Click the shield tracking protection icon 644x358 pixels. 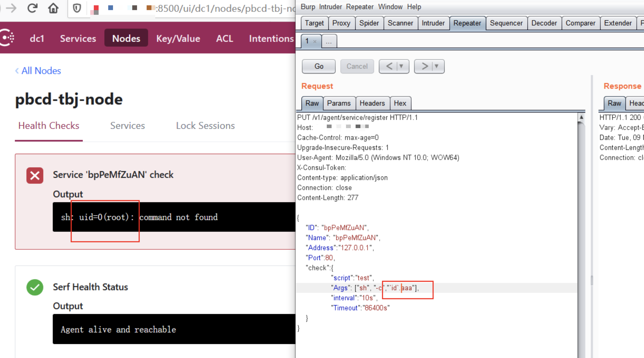click(x=77, y=8)
